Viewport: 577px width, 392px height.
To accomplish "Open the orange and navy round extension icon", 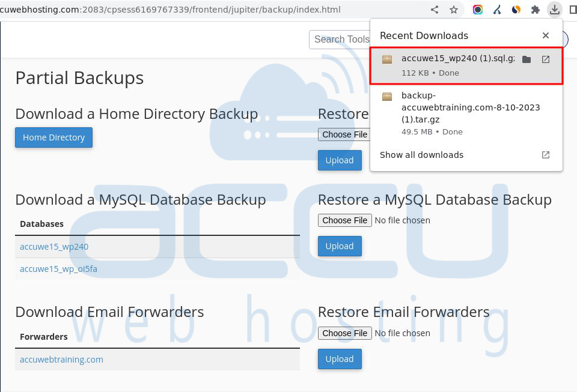I will [516, 10].
